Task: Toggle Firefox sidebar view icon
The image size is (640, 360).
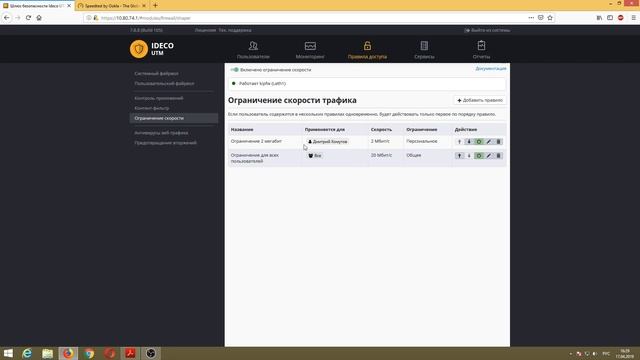Action: 610,18
